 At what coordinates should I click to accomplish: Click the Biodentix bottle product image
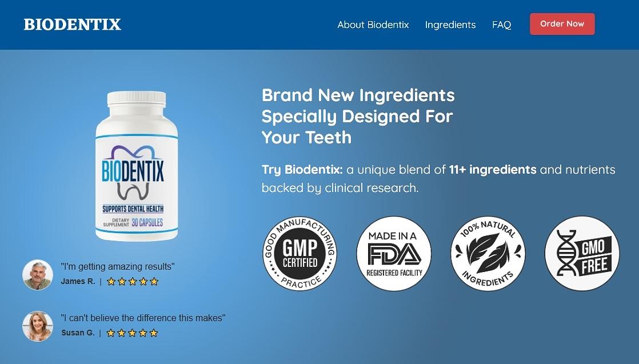pos(137,166)
